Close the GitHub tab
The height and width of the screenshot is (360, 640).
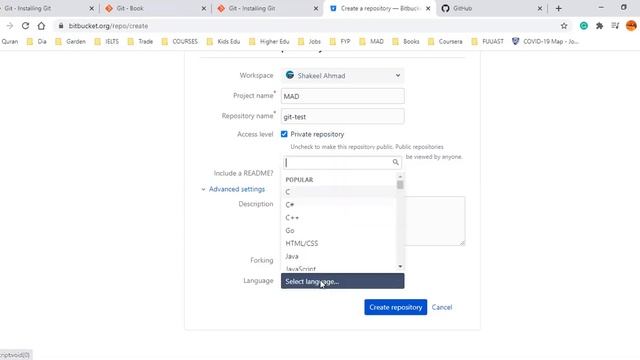540,8
